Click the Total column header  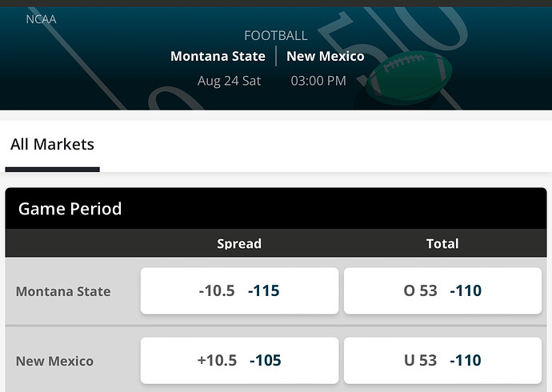[x=442, y=244]
